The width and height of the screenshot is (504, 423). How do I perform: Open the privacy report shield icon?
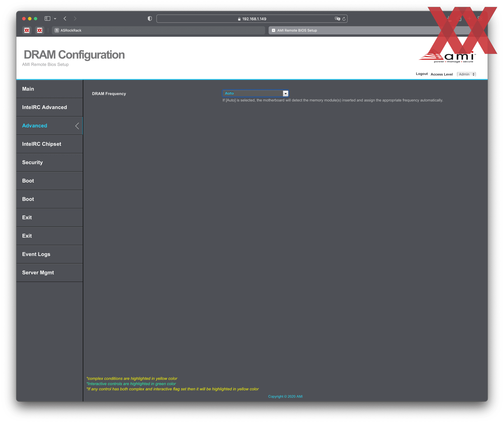[150, 19]
